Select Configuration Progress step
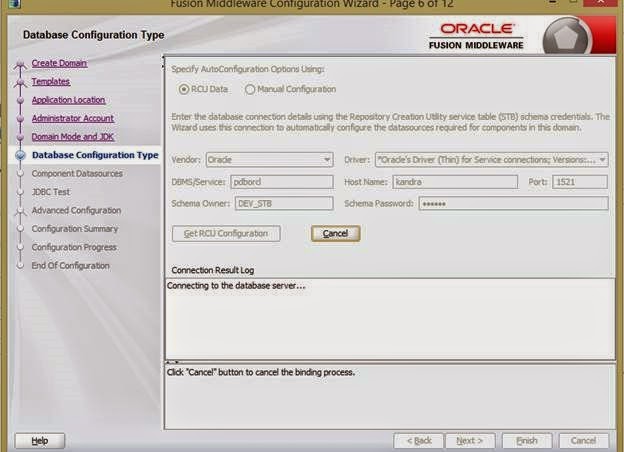 coord(74,247)
